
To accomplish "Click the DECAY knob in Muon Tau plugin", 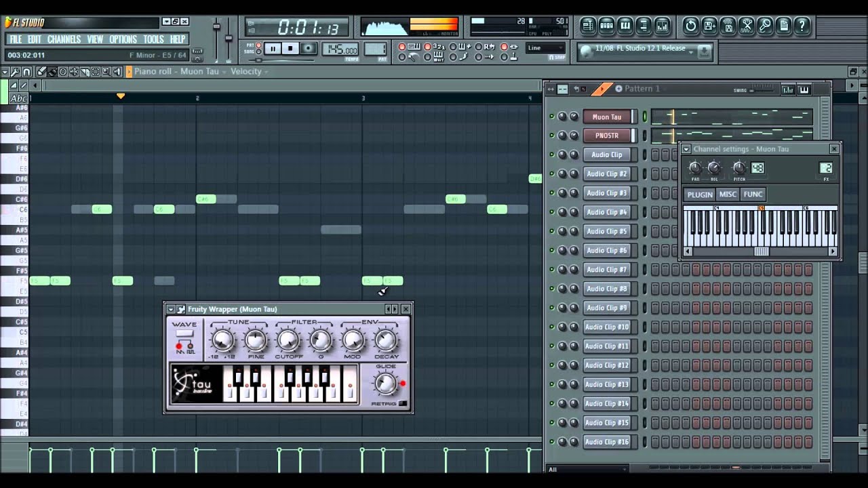I will pyautogui.click(x=386, y=340).
